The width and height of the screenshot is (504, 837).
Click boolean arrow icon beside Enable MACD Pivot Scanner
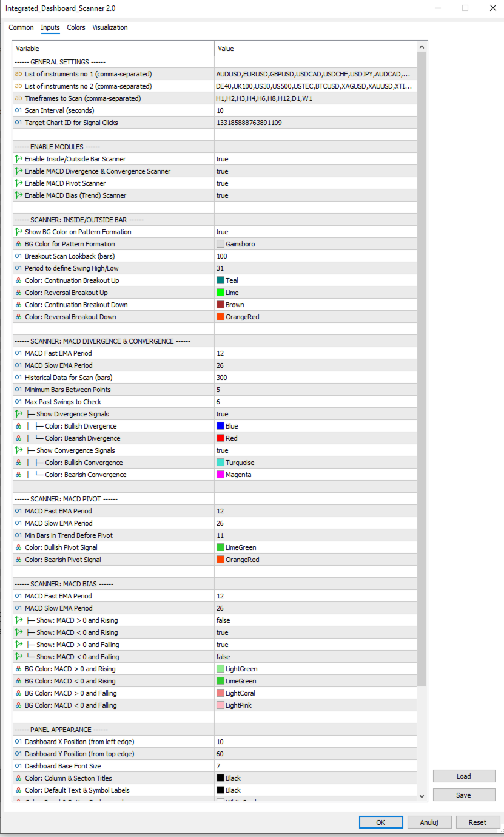(x=18, y=183)
